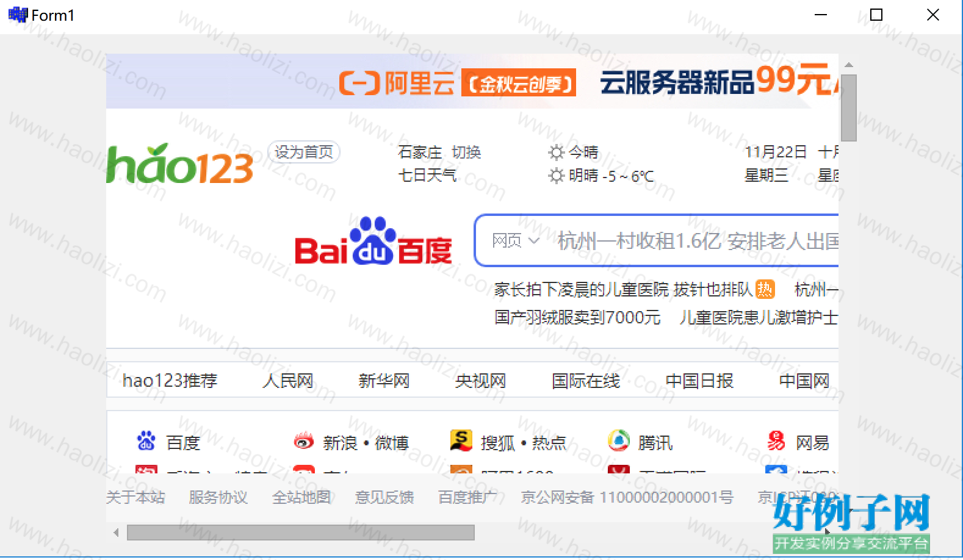Screen dimensions: 963x560
Task: Click the 星期三 weekday text
Action: (766, 176)
